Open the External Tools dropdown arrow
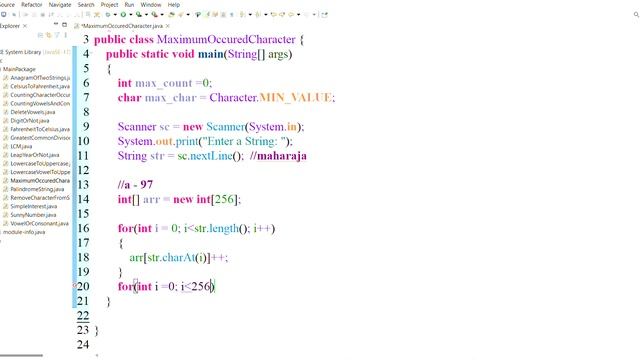This screenshot has width=640, height=360. click(162, 15)
